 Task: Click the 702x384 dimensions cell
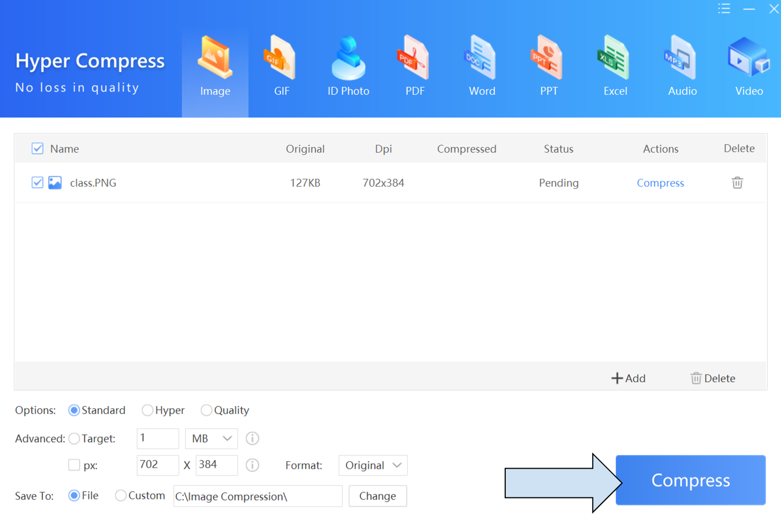pyautogui.click(x=383, y=183)
